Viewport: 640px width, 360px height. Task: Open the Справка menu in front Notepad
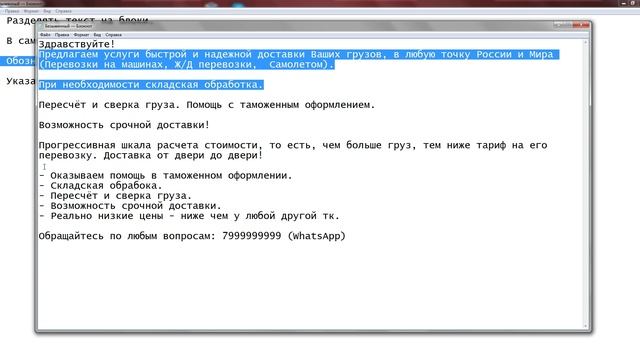(x=113, y=35)
